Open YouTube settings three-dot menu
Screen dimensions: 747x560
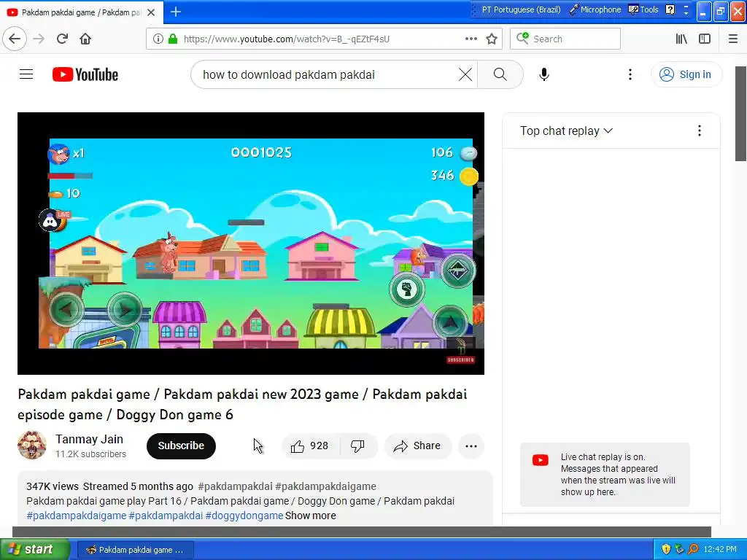(630, 74)
